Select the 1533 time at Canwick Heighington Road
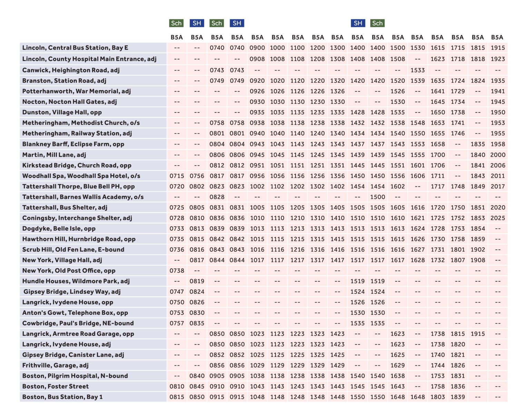Viewport: 530px width, 420px height. pos(418,70)
